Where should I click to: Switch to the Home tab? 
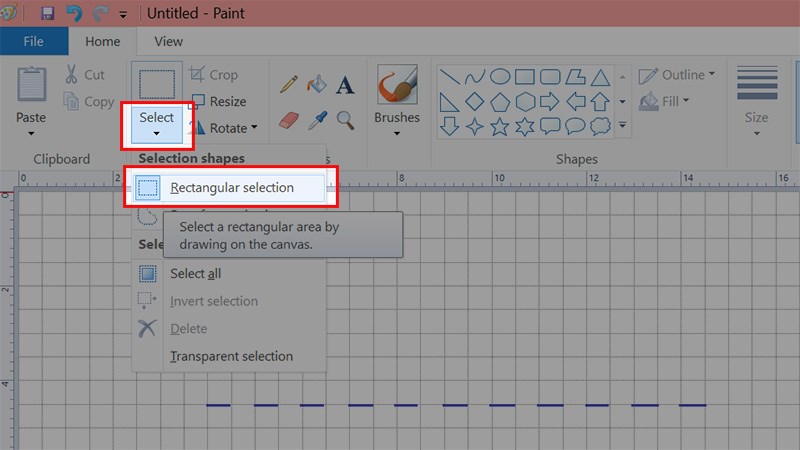tap(103, 41)
